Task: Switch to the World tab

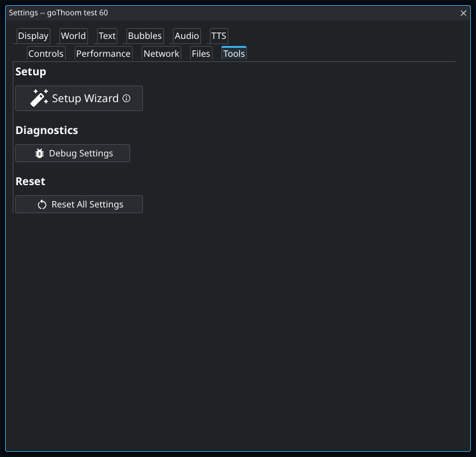Action: pos(73,36)
